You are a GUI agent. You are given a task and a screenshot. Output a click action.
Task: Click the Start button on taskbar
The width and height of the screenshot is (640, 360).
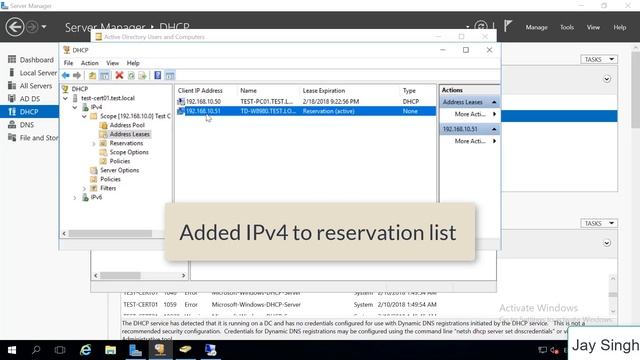[x=12, y=350]
